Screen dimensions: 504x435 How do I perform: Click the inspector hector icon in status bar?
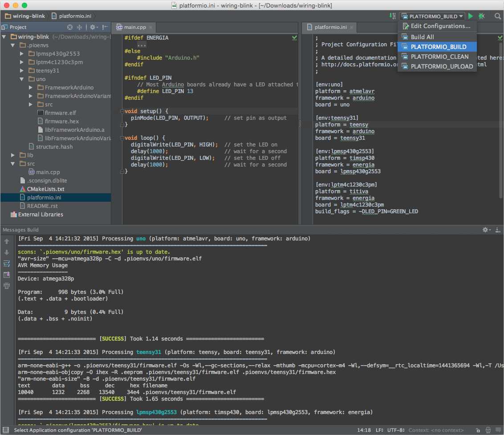pyautogui.click(x=488, y=430)
